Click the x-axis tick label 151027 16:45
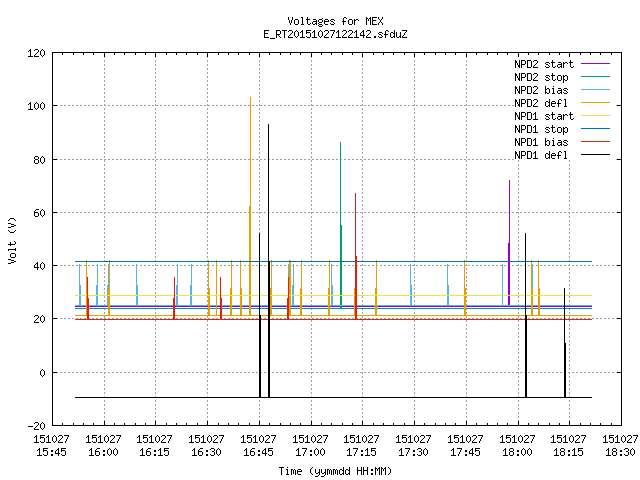Screen dimensions: 640x480 point(258,446)
